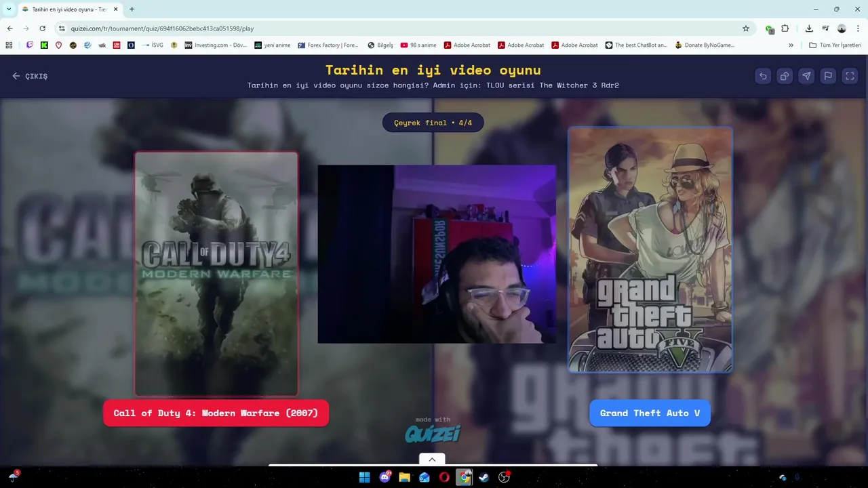Open the Forex Factory bookmark
868x488 pixels.
pos(328,45)
